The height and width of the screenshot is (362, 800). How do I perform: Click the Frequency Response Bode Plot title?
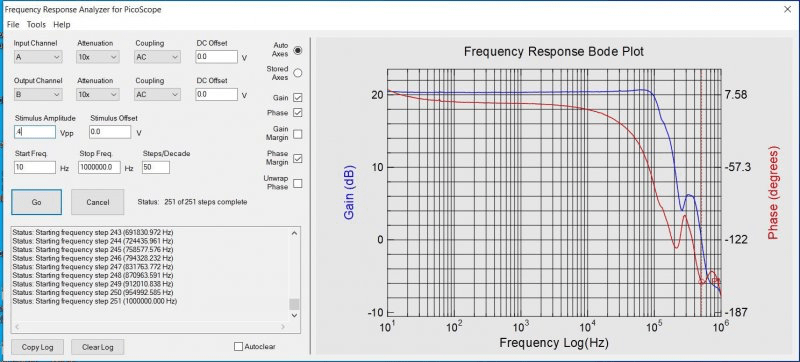pyautogui.click(x=554, y=51)
